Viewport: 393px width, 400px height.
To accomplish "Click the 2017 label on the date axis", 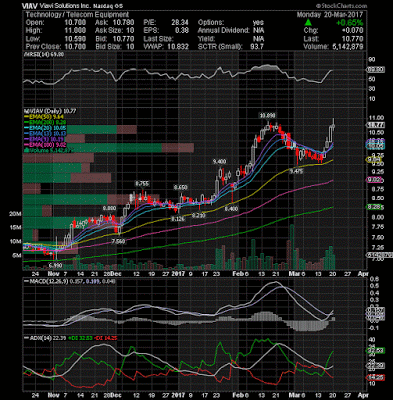I will pos(178,274).
